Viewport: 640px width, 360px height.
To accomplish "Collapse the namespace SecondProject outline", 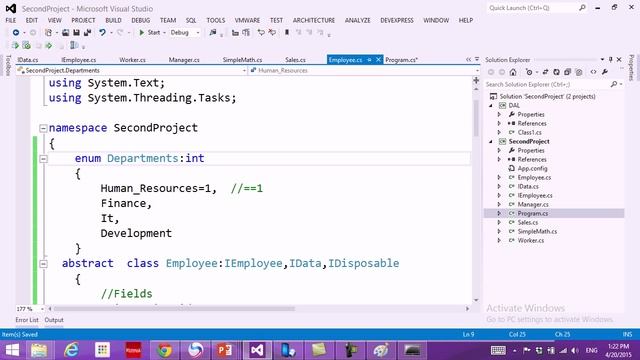I will click(43, 129).
